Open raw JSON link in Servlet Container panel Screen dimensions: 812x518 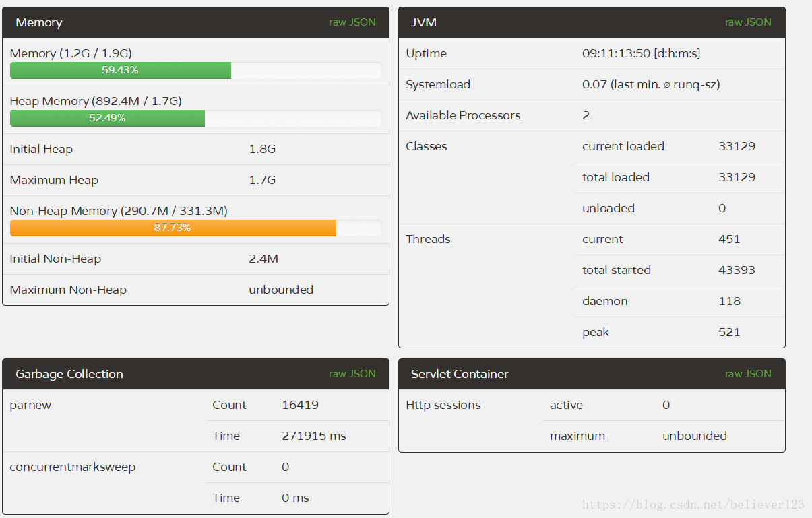[748, 374]
